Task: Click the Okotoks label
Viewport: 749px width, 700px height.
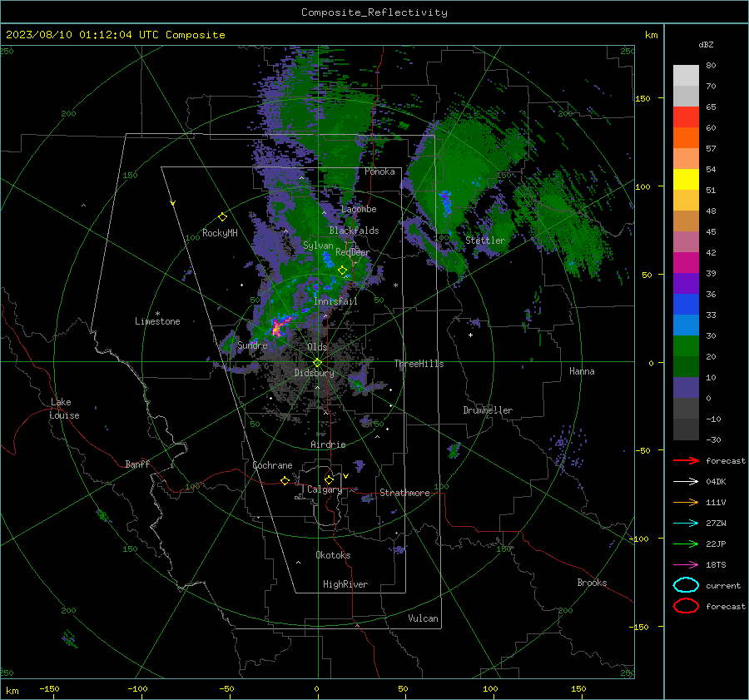Action: (x=333, y=555)
